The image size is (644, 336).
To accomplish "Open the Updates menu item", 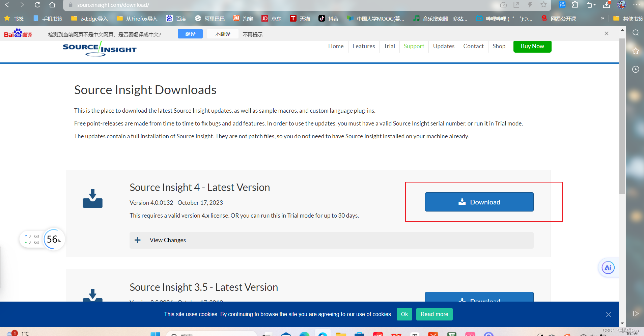I will click(444, 46).
